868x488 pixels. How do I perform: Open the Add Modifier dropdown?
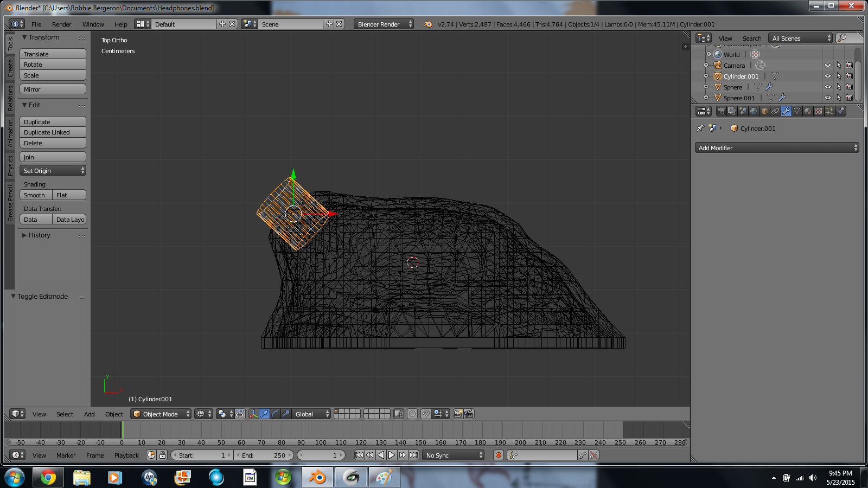point(777,147)
